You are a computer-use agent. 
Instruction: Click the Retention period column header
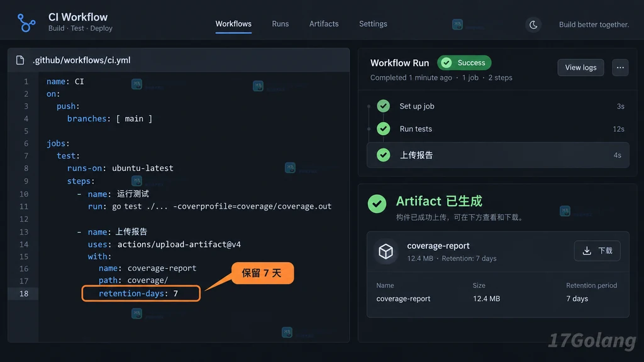[x=591, y=285]
